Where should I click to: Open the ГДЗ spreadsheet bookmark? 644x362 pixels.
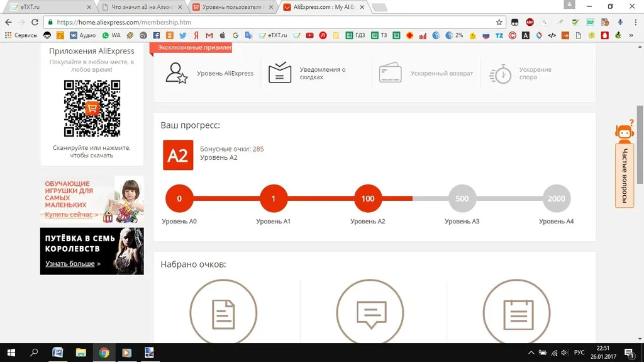click(355, 35)
